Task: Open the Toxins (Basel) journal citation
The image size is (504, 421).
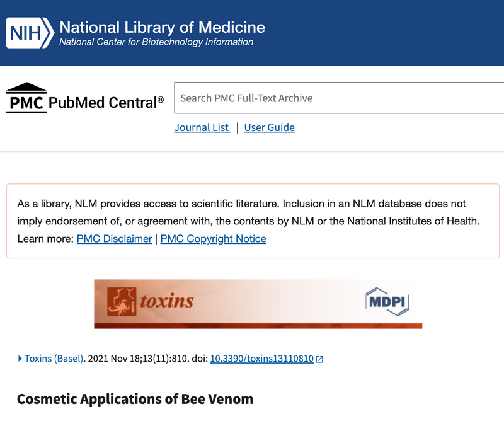Action: point(54,359)
